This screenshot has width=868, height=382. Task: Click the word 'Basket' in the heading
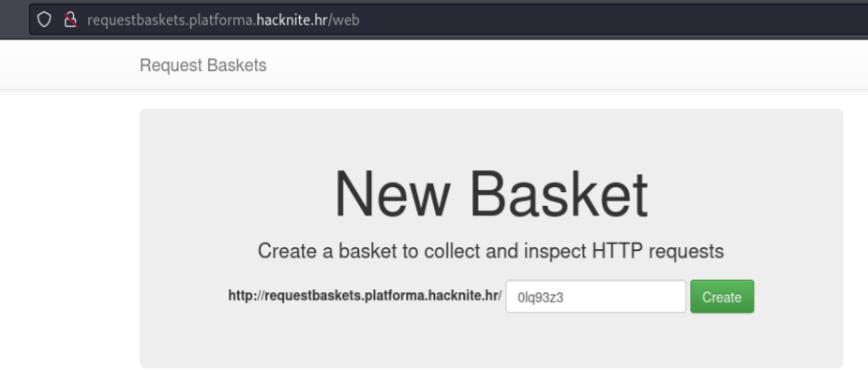pyautogui.click(x=559, y=195)
